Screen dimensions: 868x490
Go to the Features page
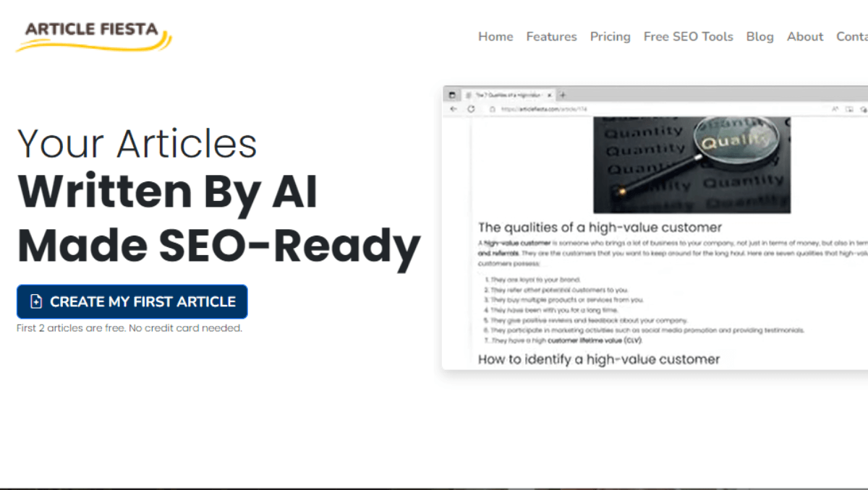pyautogui.click(x=551, y=36)
